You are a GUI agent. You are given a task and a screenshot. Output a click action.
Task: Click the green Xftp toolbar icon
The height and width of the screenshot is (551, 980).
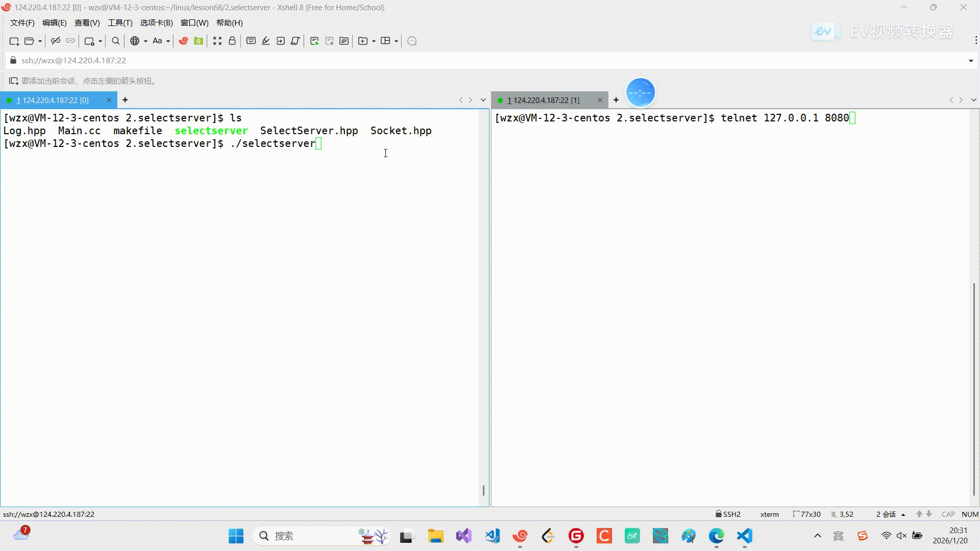(199, 41)
